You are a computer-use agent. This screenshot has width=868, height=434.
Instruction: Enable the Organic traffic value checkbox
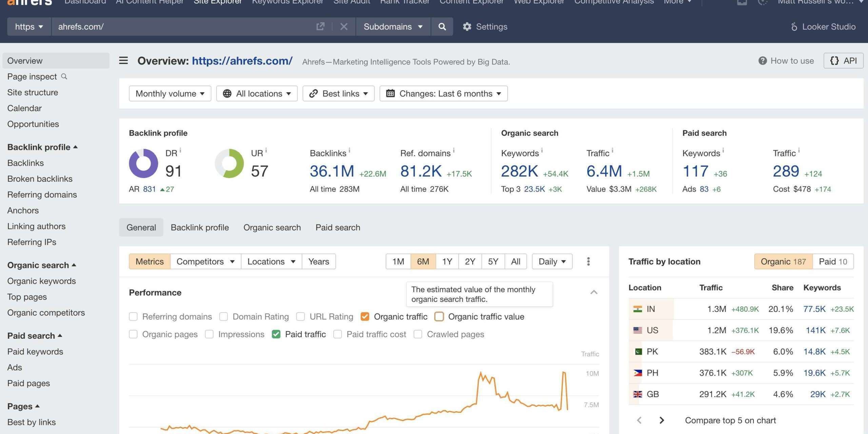[439, 316]
